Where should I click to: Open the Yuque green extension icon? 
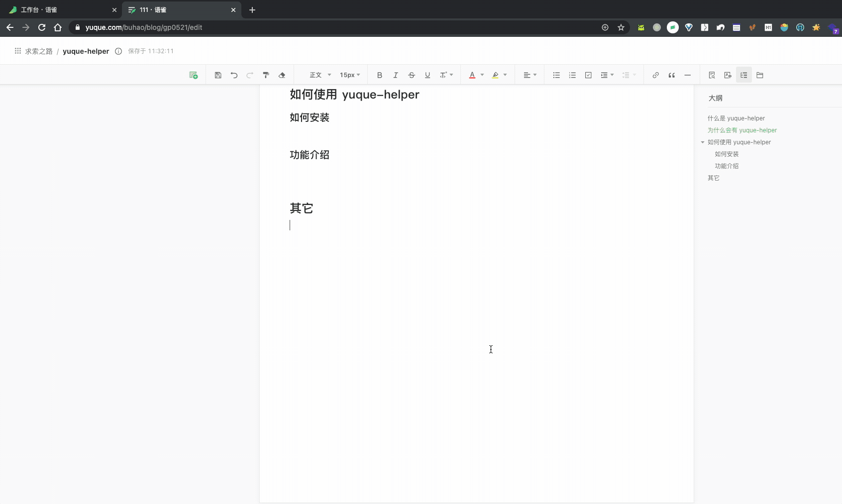673,27
